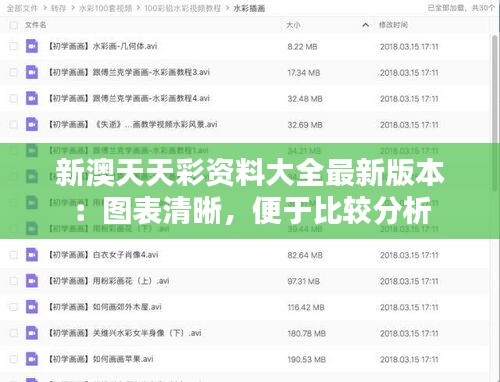Screen dimensions: 500x382
Task: Click video icon of 用粉彩画花(上).avi
Action: pyautogui.click(x=32, y=281)
